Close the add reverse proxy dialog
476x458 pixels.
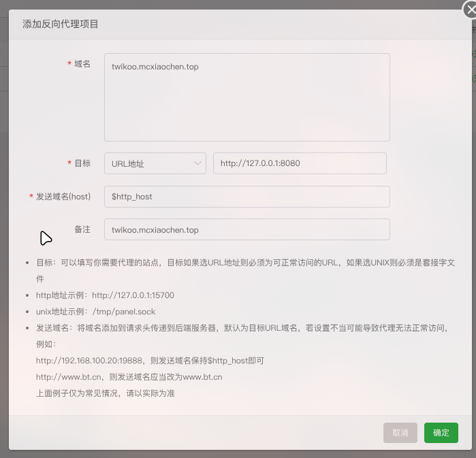467,11
